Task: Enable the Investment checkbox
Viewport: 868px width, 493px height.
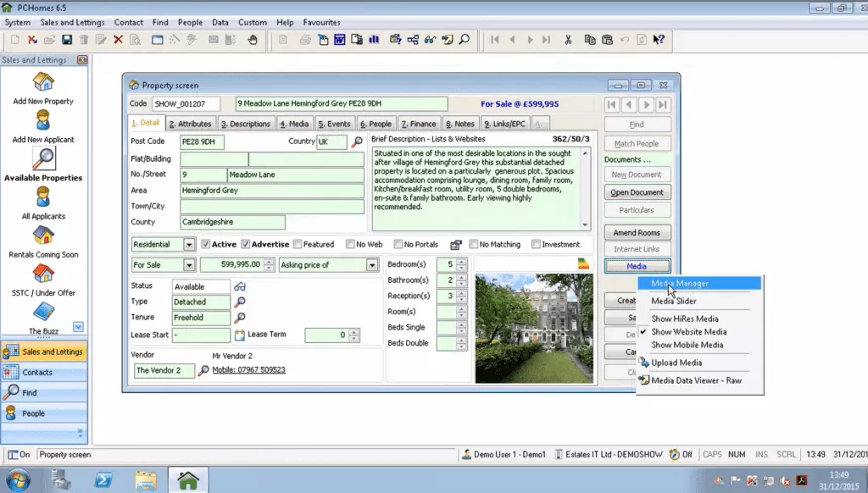Action: coord(536,244)
